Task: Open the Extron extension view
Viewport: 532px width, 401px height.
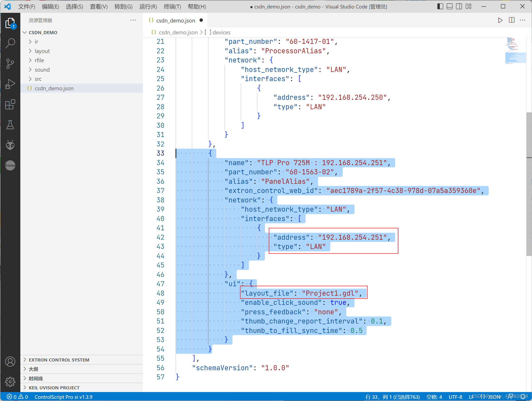Action: (x=10, y=165)
